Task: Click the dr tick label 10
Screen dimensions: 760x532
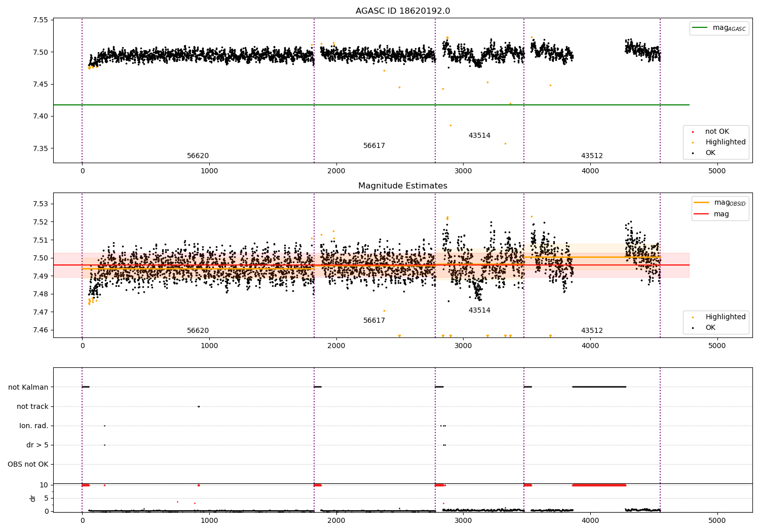Action: pos(44,485)
